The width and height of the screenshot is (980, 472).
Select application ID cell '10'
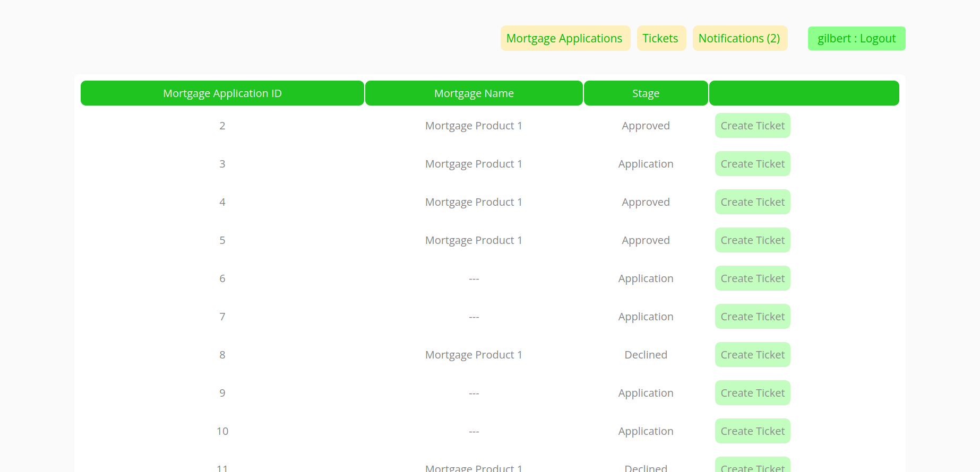click(222, 431)
